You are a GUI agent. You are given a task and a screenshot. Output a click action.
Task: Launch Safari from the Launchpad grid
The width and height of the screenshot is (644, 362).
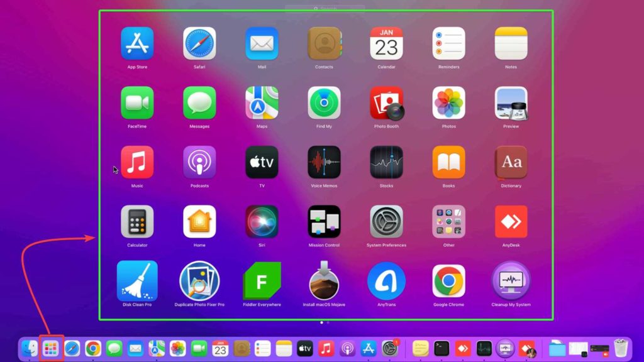199,43
